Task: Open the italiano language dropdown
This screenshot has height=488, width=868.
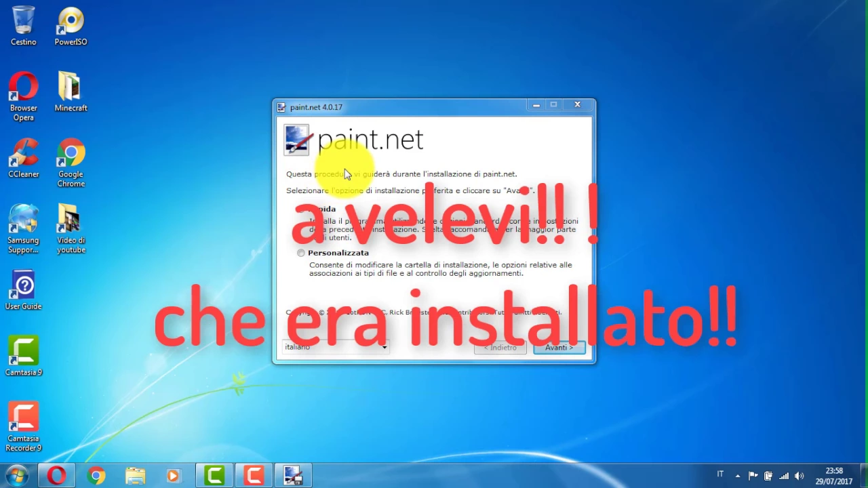Action: click(x=336, y=347)
